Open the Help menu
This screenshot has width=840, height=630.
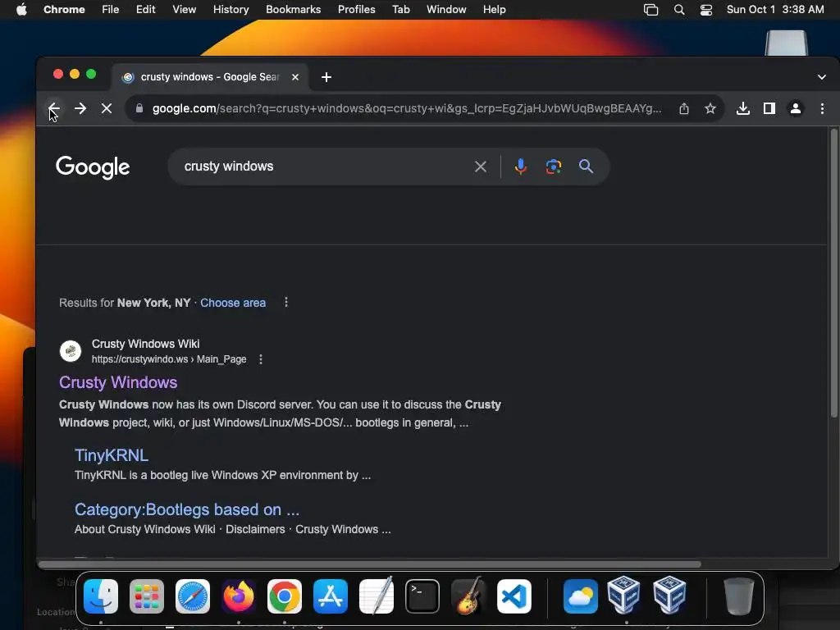point(494,10)
